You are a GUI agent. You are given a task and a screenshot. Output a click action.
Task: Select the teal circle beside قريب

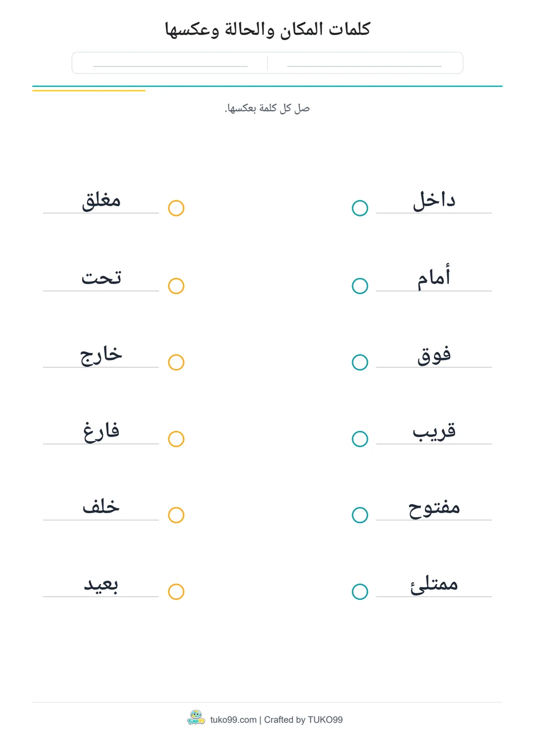point(360,439)
